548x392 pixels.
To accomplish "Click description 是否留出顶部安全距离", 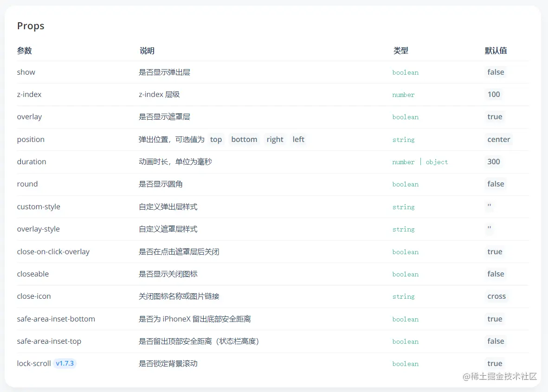I will pos(199,341).
